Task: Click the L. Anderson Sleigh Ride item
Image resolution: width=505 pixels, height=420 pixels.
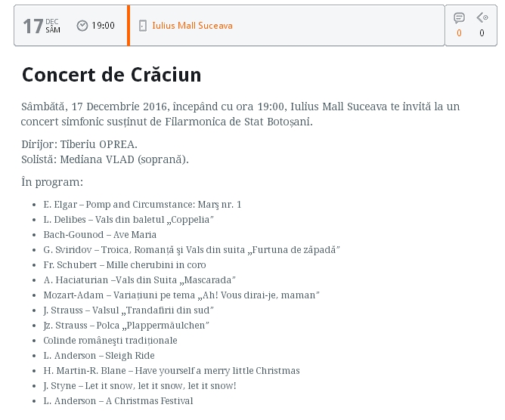Action: point(98,356)
